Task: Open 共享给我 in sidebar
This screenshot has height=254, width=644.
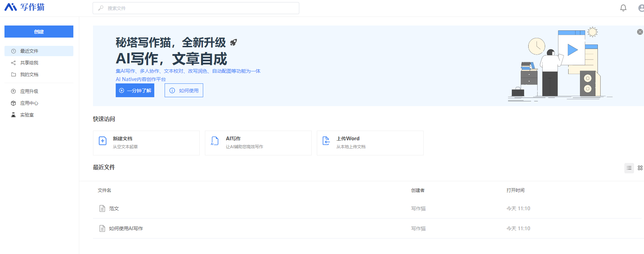Action: (29, 63)
